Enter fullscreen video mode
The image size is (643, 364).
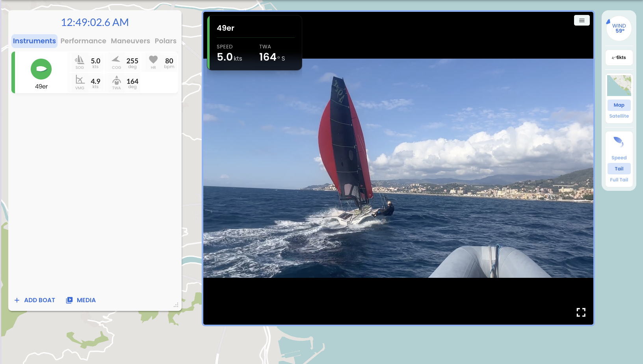tap(581, 312)
